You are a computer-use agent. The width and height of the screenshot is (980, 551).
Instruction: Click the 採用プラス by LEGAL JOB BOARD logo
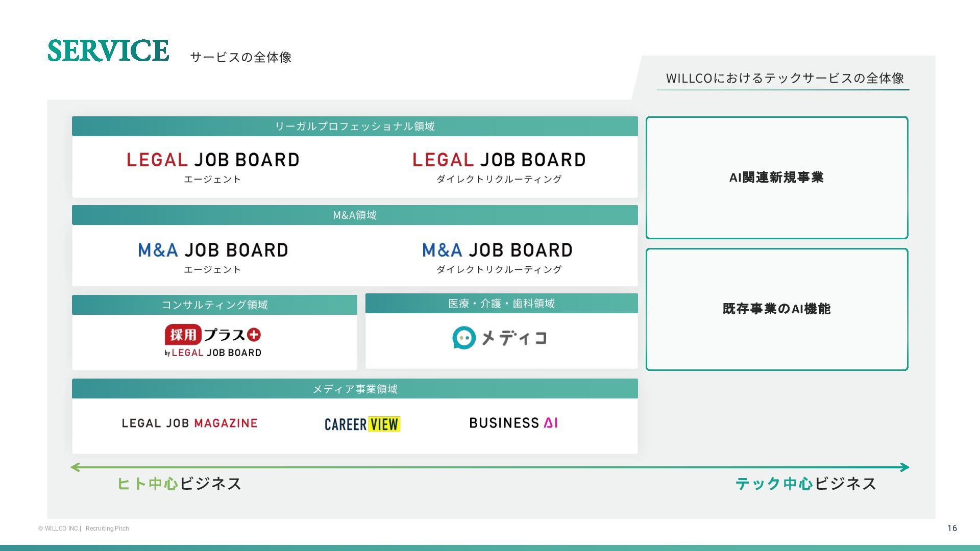tap(213, 340)
